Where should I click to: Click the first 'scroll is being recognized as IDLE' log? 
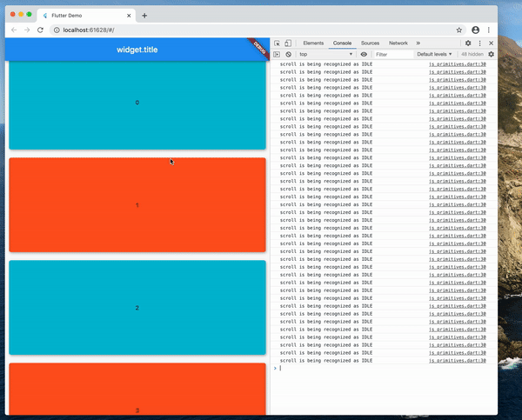point(326,64)
